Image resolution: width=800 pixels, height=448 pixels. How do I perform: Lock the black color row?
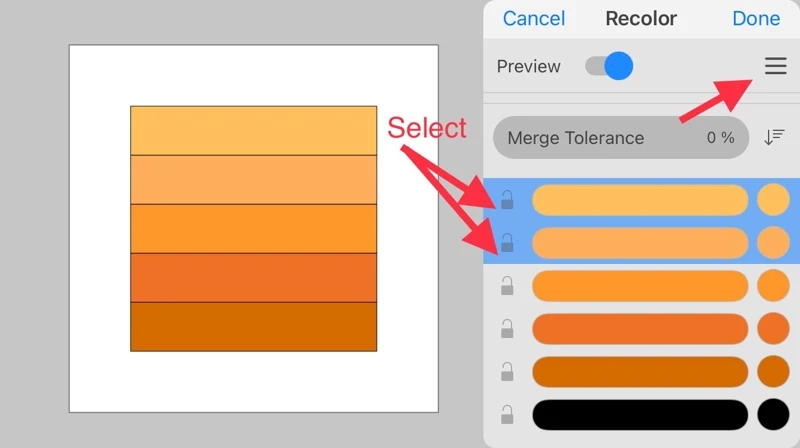[x=507, y=414]
